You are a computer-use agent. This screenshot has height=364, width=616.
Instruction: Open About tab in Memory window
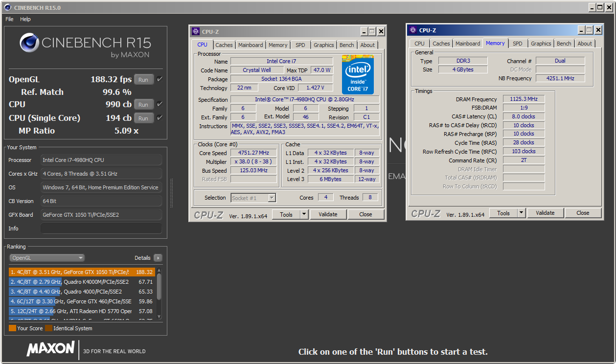[585, 44]
